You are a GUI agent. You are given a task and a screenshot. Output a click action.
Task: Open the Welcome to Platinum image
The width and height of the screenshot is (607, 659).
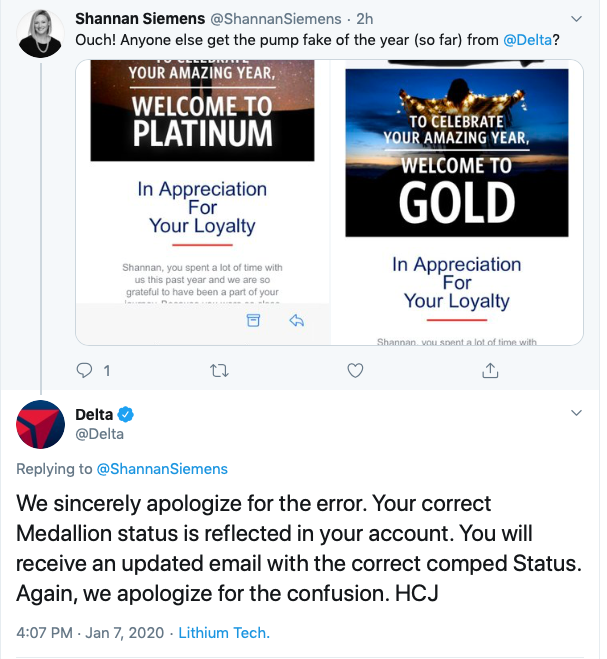coord(202,190)
